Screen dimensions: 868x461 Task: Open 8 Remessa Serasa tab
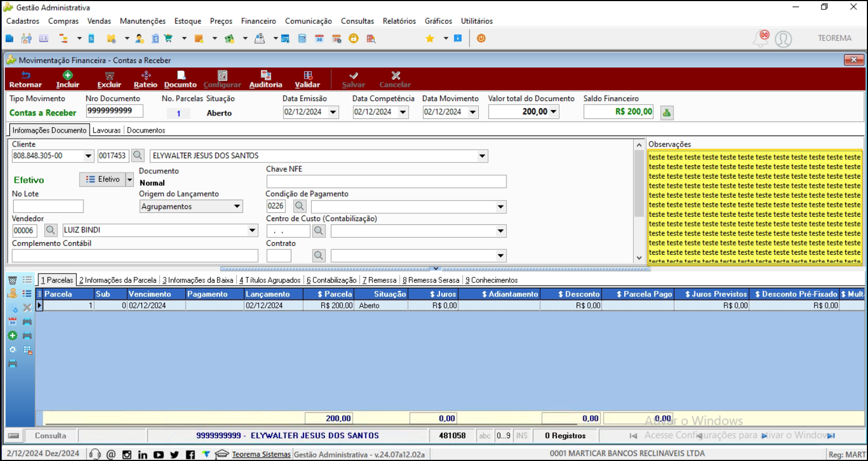[431, 280]
